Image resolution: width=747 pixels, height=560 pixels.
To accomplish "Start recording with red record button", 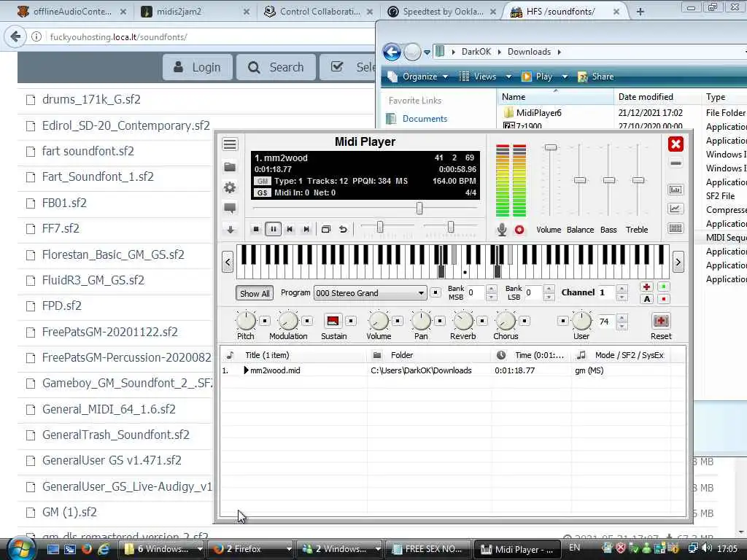I will click(519, 230).
